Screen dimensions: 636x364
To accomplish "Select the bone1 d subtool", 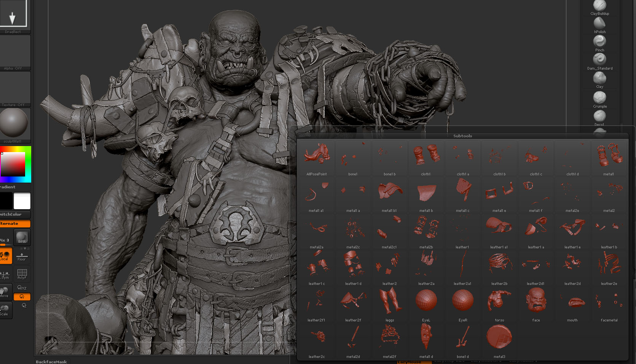I will coord(463,341).
